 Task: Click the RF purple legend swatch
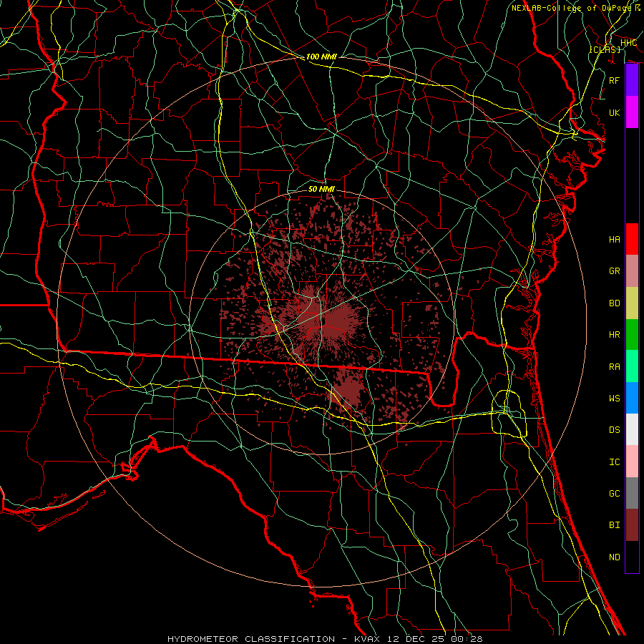click(632, 80)
